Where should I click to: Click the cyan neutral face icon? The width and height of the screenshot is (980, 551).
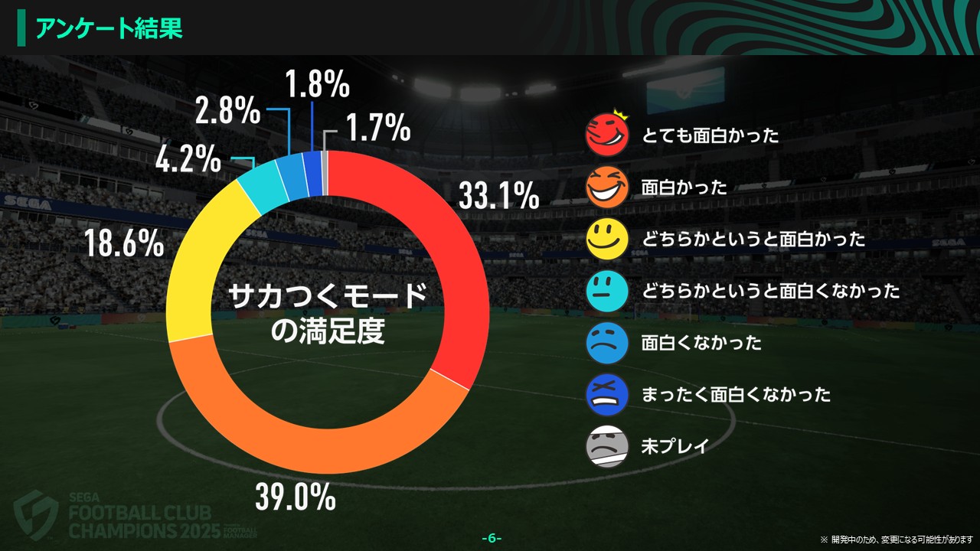point(606,291)
